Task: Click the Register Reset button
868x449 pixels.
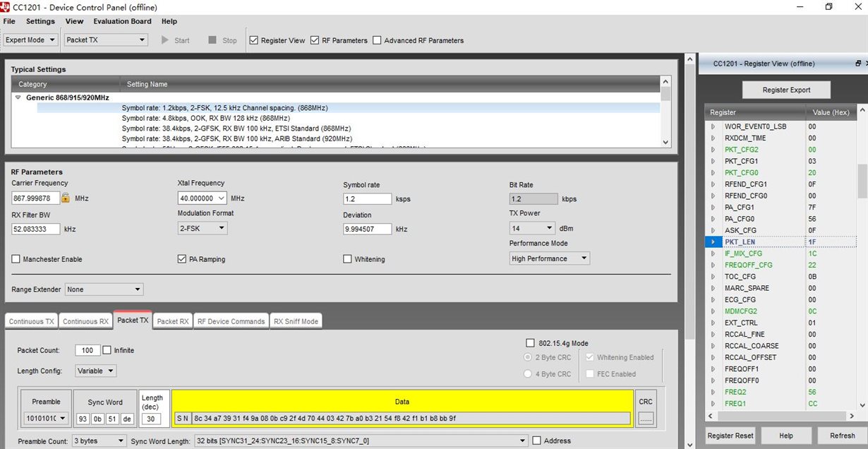Action: point(730,436)
